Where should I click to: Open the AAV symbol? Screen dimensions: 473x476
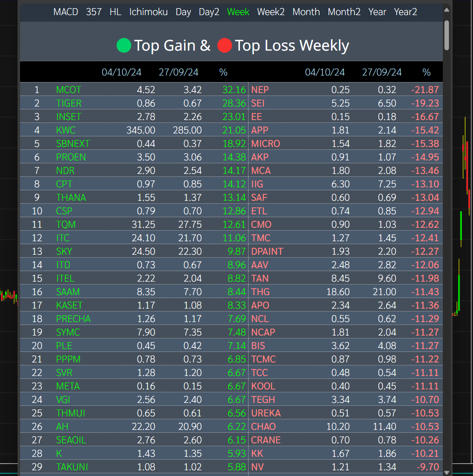[260, 265]
